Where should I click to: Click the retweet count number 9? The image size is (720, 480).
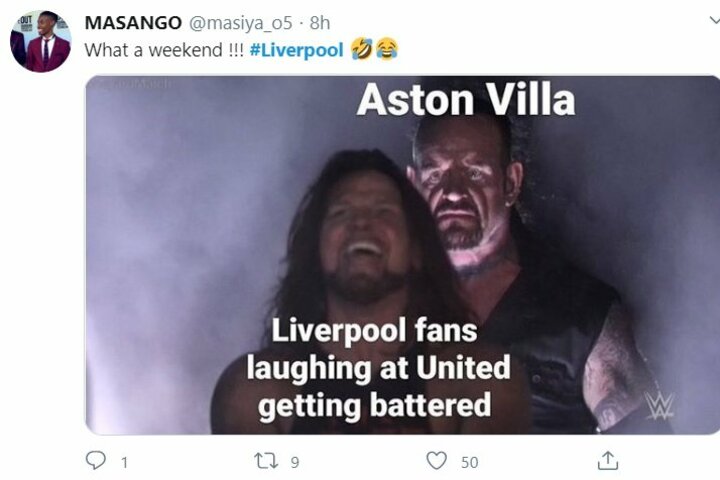pyautogui.click(x=295, y=462)
